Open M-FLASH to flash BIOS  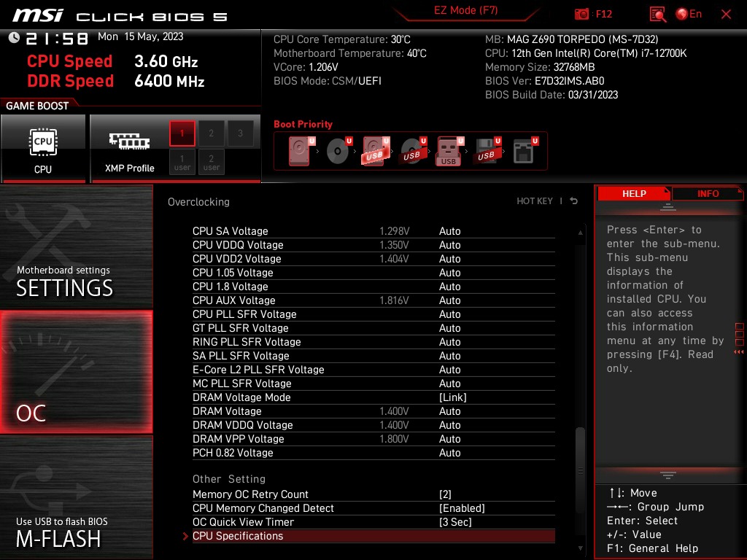[76, 497]
